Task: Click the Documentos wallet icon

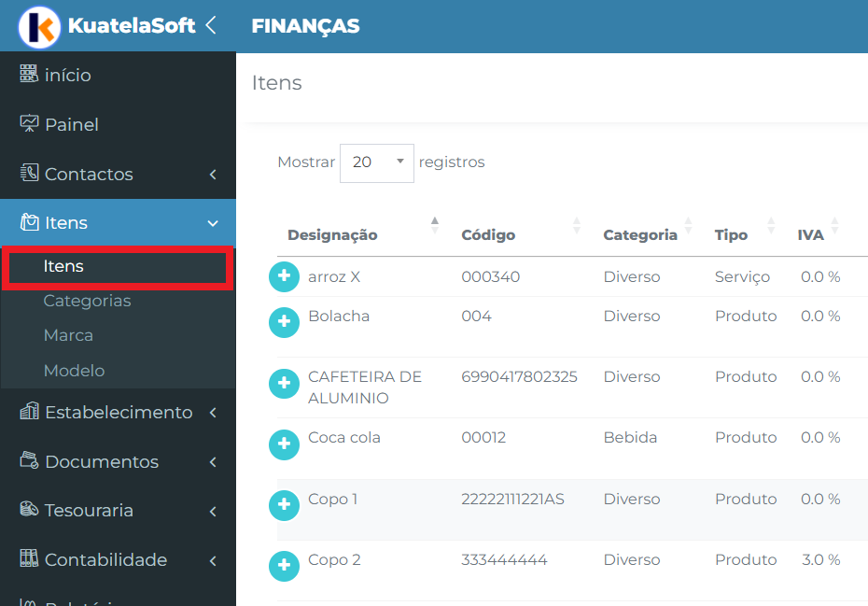Action: [29, 460]
